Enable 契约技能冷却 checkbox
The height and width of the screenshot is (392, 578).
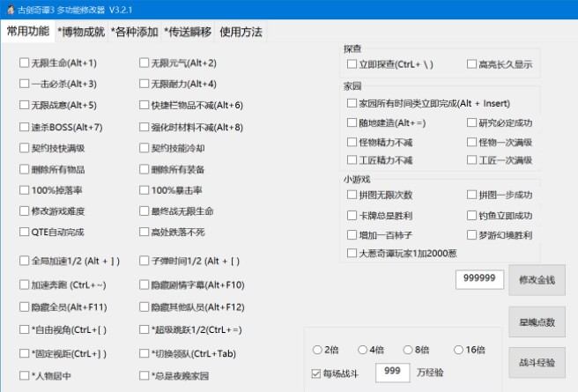pos(144,148)
